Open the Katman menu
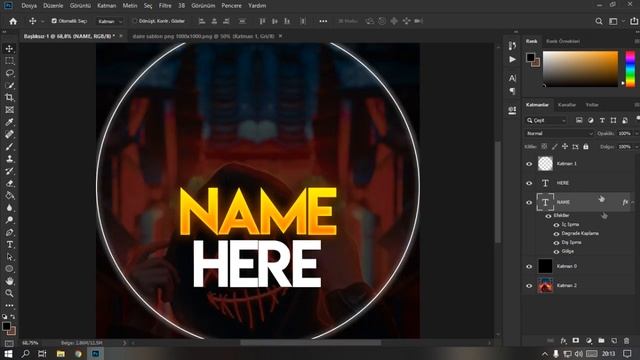Viewport: 640px width, 360px height. click(x=107, y=6)
